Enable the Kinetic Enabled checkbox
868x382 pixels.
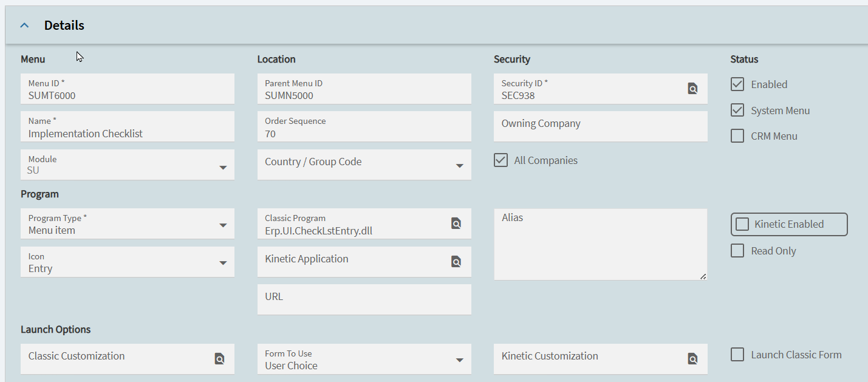tap(742, 224)
